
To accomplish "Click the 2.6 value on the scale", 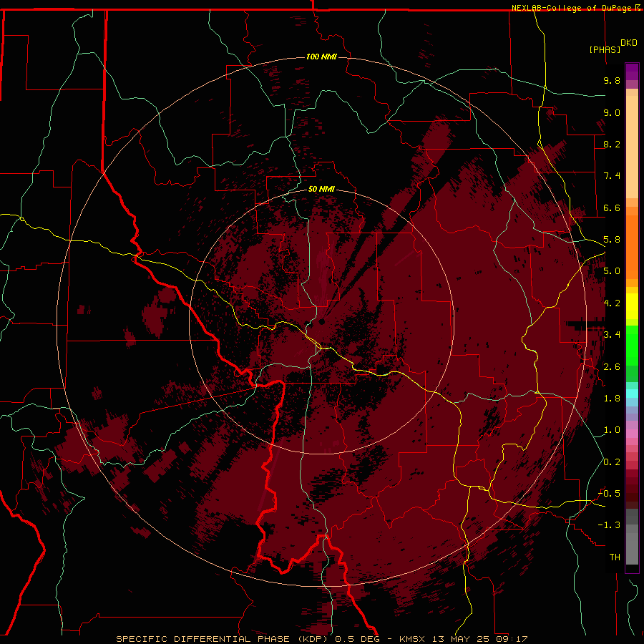I will click(612, 367).
